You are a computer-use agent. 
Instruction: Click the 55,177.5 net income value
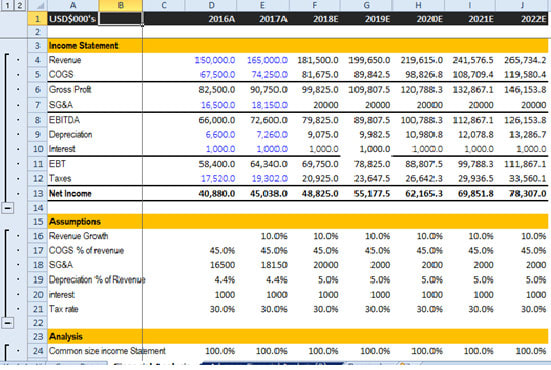[x=371, y=194]
